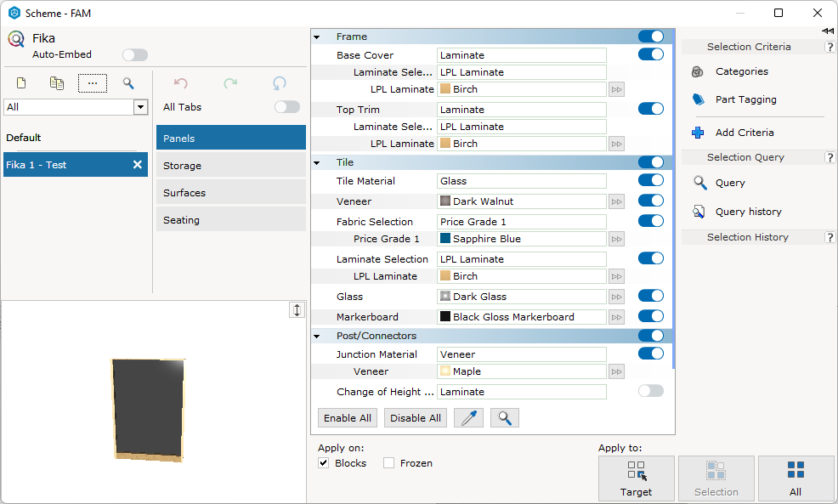The width and height of the screenshot is (838, 504).
Task: Click the Enable All button
Action: (x=348, y=418)
